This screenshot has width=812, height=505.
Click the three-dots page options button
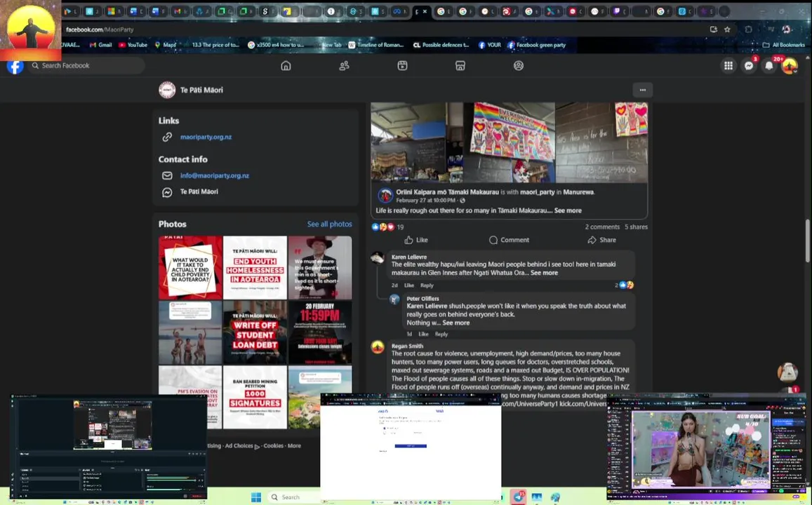point(643,90)
